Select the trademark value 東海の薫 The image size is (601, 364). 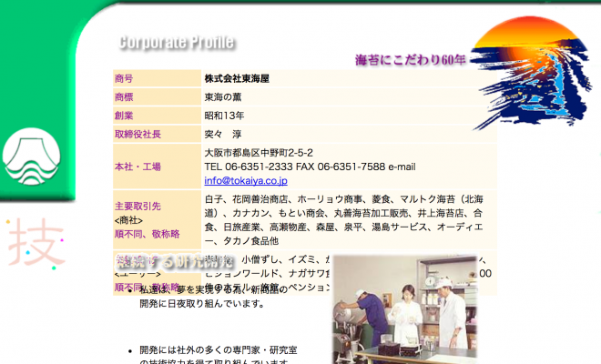coord(223,97)
